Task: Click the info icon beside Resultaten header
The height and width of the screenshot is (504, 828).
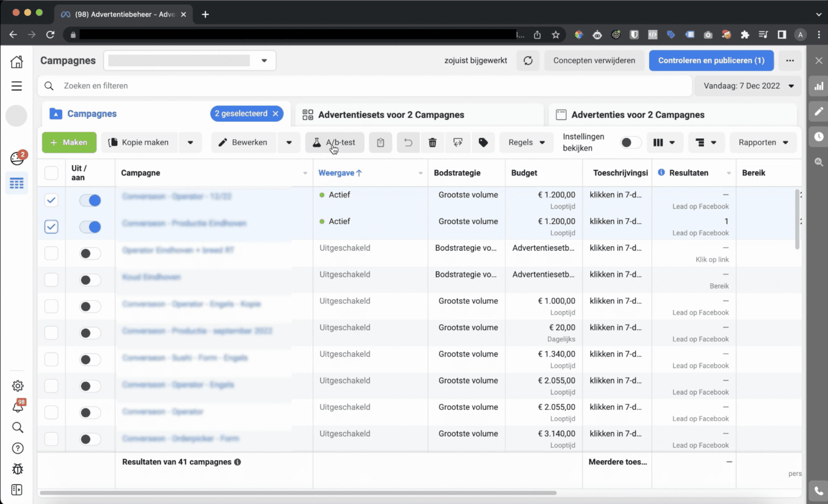Action: pos(661,172)
